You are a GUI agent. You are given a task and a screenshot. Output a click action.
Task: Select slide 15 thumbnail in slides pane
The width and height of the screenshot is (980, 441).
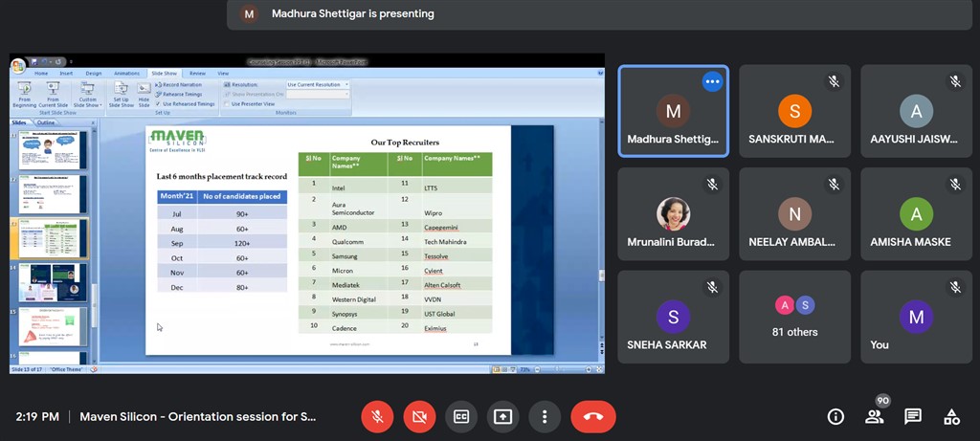point(53,327)
